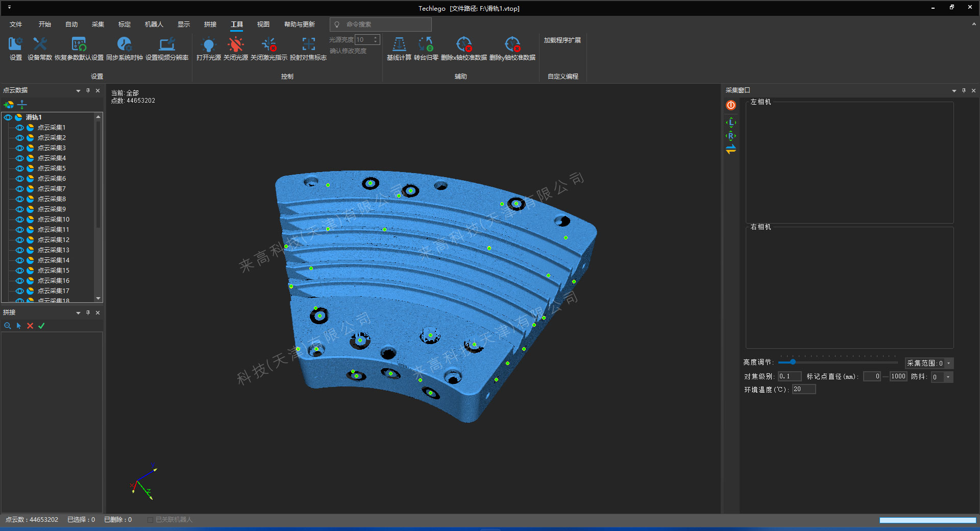The height and width of the screenshot is (531, 980).
Task: Switch to the 拼接 ribbon tab
Action: click(x=210, y=25)
